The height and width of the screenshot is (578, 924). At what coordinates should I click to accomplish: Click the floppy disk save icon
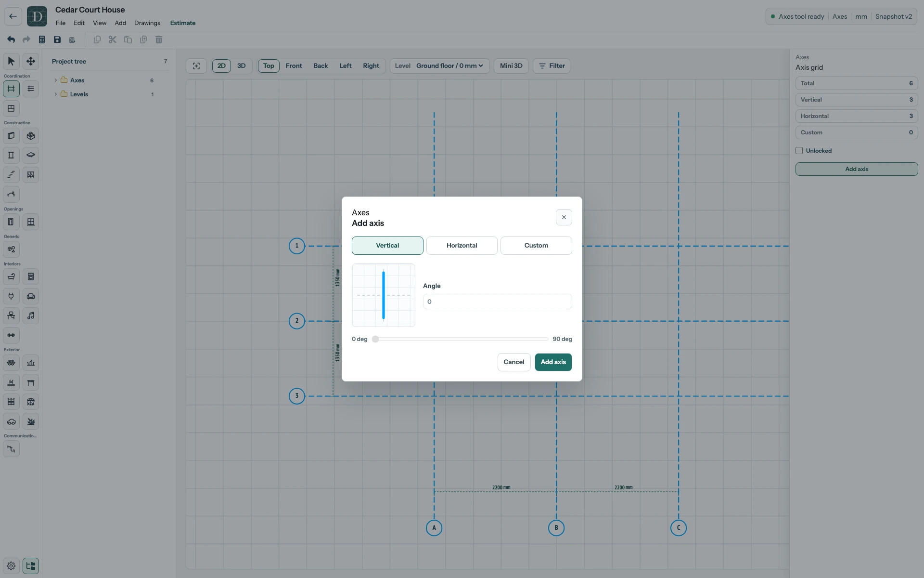(x=57, y=39)
